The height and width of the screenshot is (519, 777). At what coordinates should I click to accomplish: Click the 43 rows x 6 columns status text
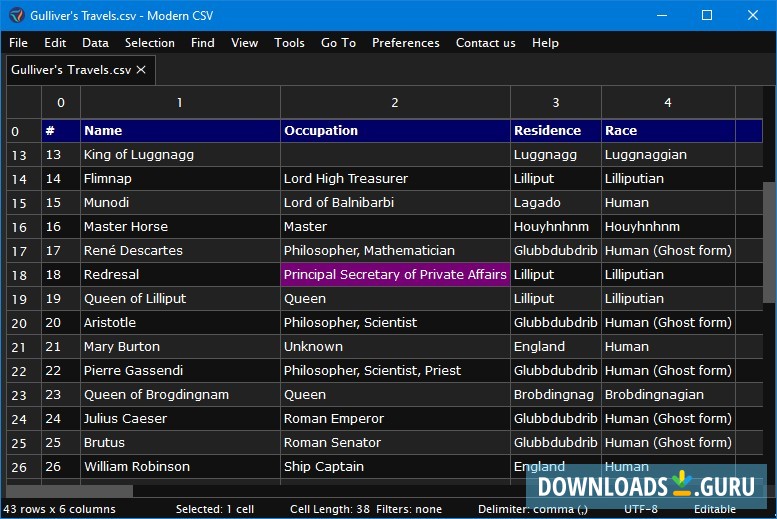59,510
